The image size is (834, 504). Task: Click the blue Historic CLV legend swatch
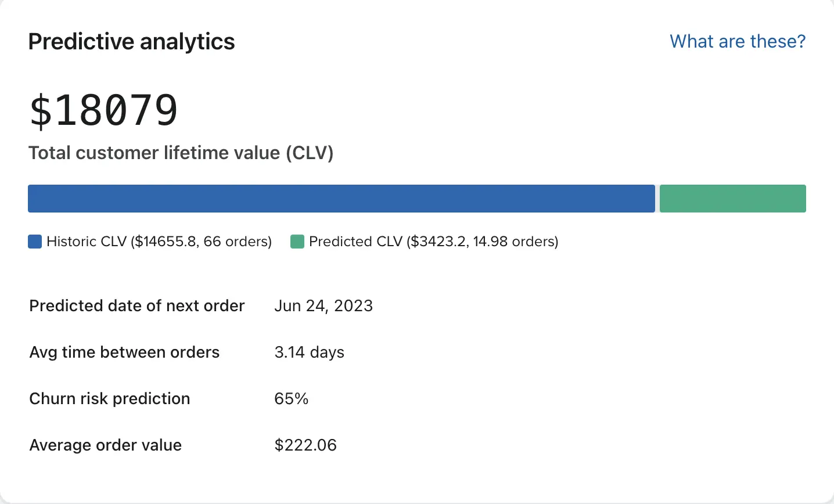point(35,242)
